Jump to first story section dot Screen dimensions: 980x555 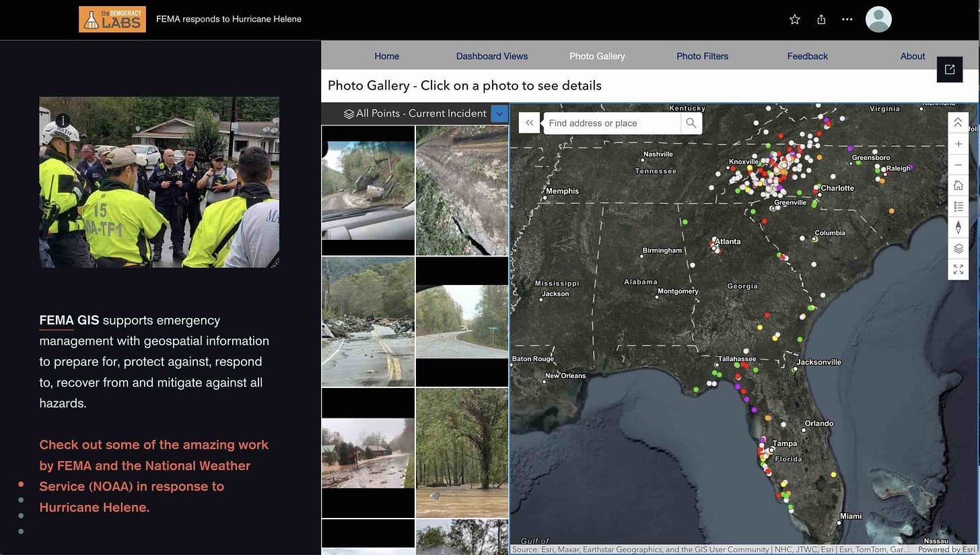pos(22,484)
